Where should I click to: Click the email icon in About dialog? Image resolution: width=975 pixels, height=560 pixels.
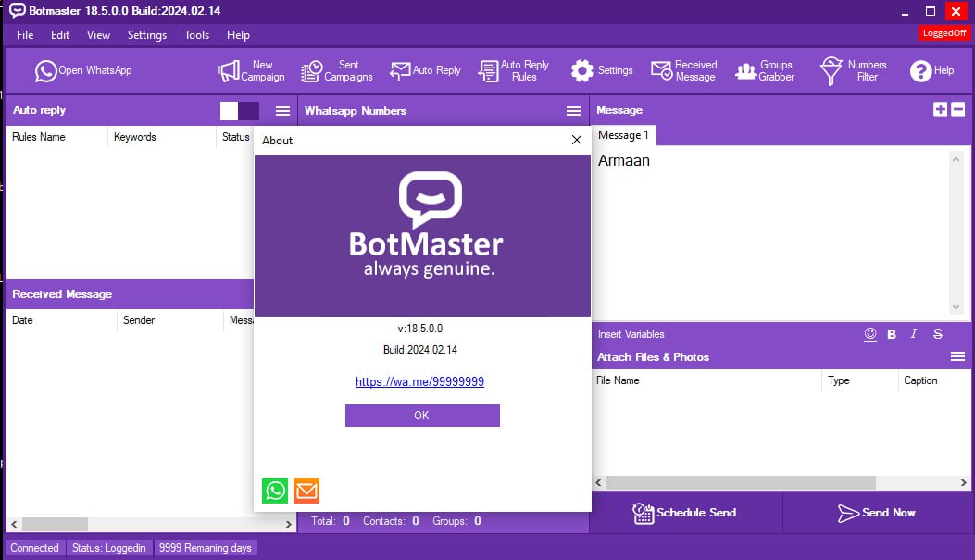pyautogui.click(x=306, y=491)
